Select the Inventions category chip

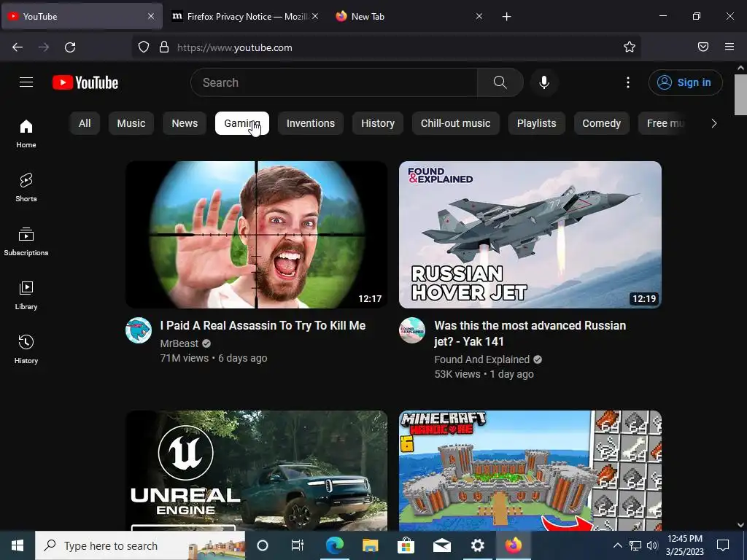[311, 123]
